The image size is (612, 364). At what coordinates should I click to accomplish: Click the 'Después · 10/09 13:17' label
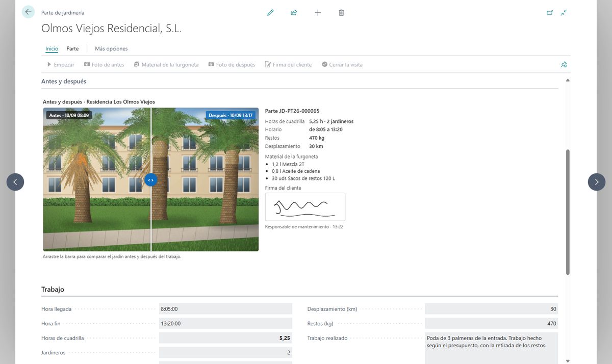(231, 115)
